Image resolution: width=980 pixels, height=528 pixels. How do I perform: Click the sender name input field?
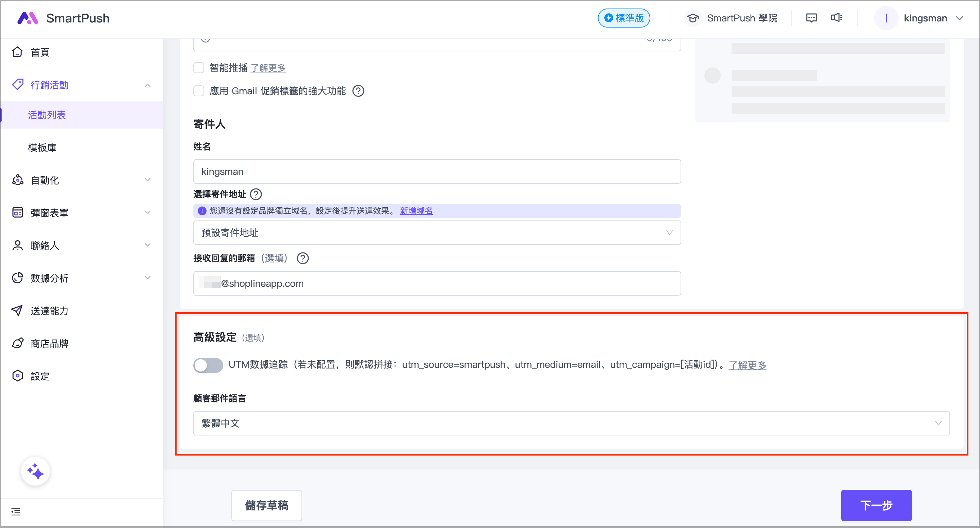(x=437, y=171)
